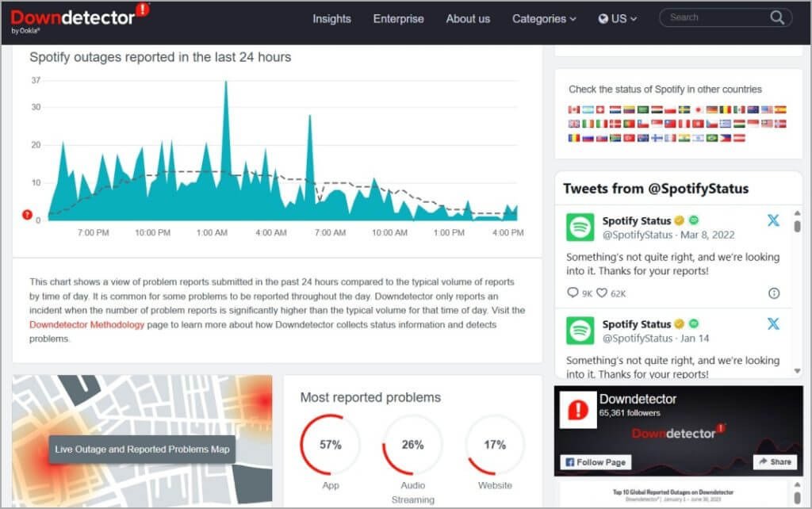812x509 pixels.
Task: Open Live Outage and Reported Problems Map
Action: [142, 450]
